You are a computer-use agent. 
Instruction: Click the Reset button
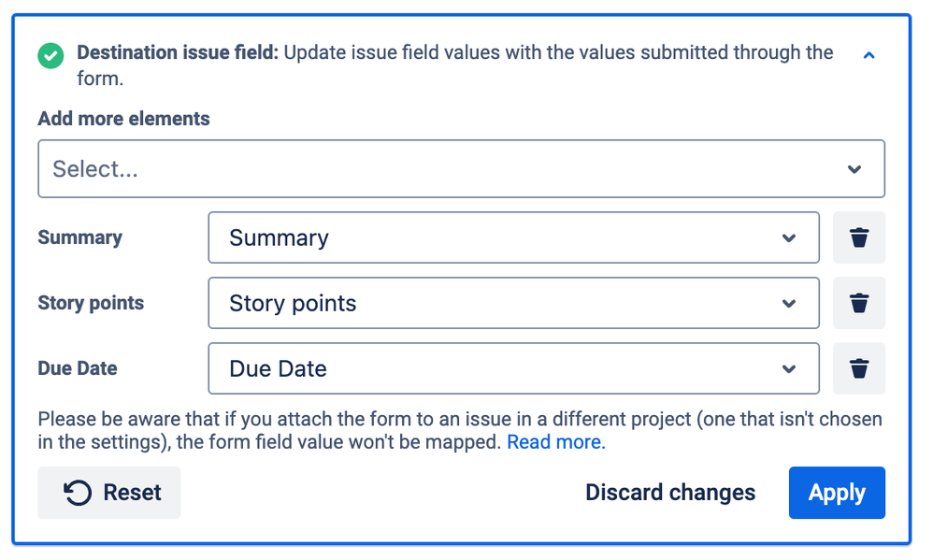tap(109, 493)
